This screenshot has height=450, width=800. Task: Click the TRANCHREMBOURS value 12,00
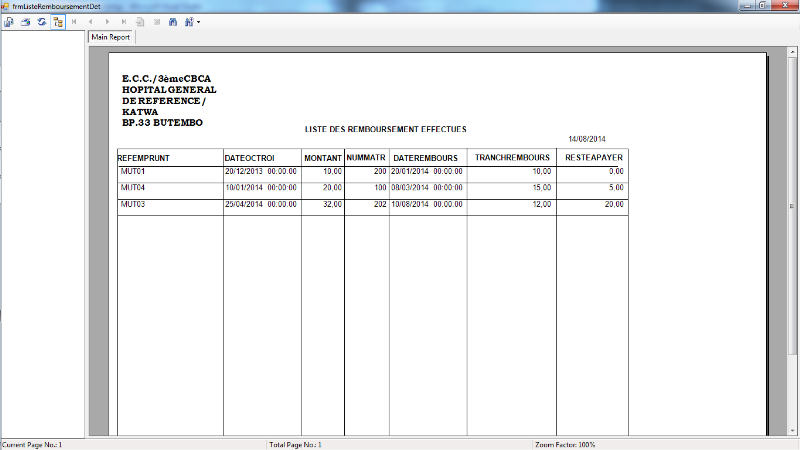tap(542, 204)
